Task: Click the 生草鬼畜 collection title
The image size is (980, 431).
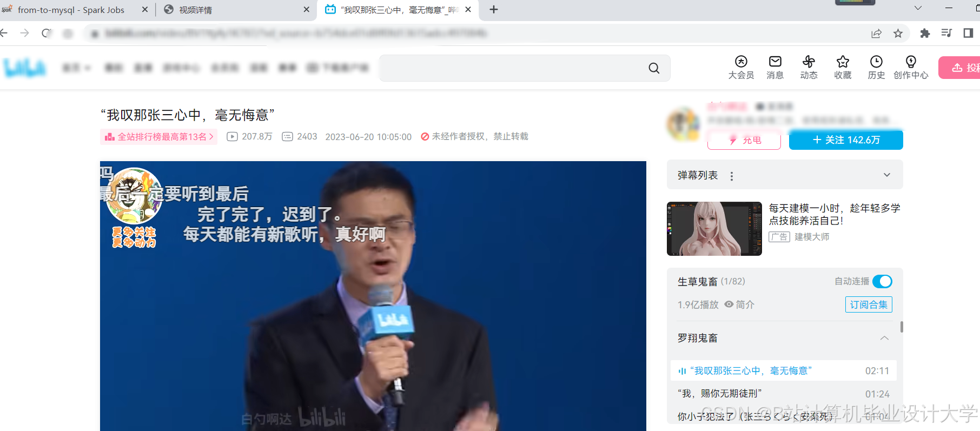Action: [x=697, y=282]
